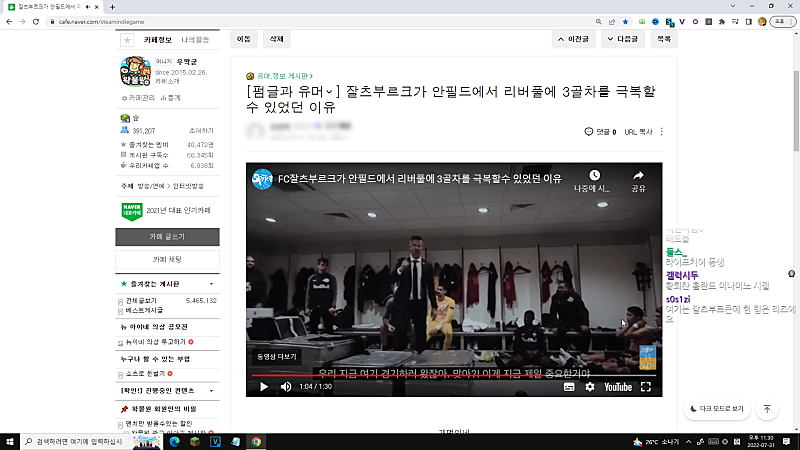
Task: Mute the video with the speaker icon
Action: point(286,387)
